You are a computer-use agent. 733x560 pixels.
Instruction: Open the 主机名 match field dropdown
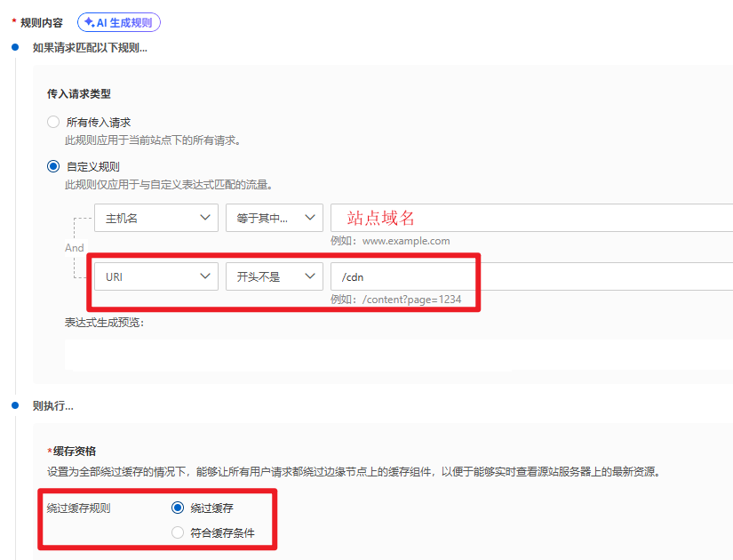click(x=155, y=218)
